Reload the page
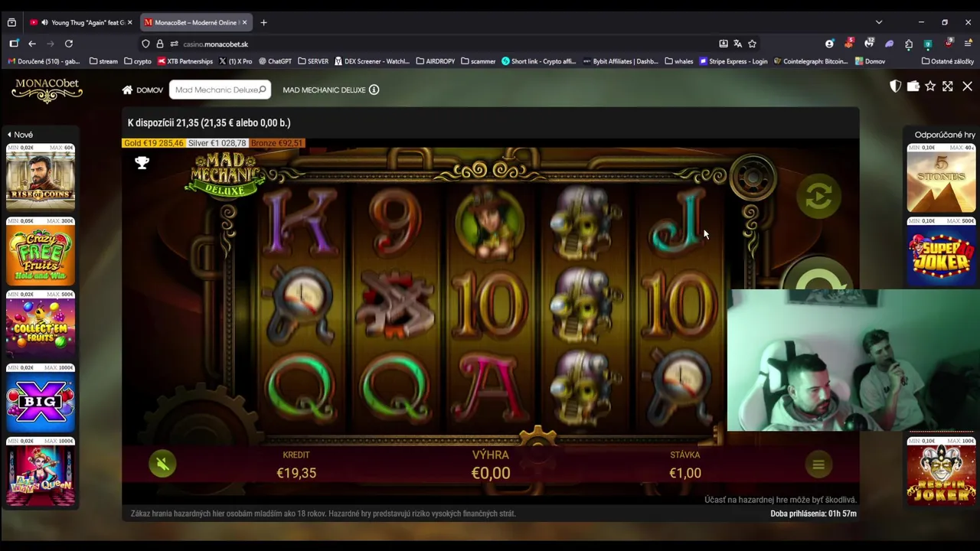This screenshot has width=980, height=551. [x=69, y=44]
